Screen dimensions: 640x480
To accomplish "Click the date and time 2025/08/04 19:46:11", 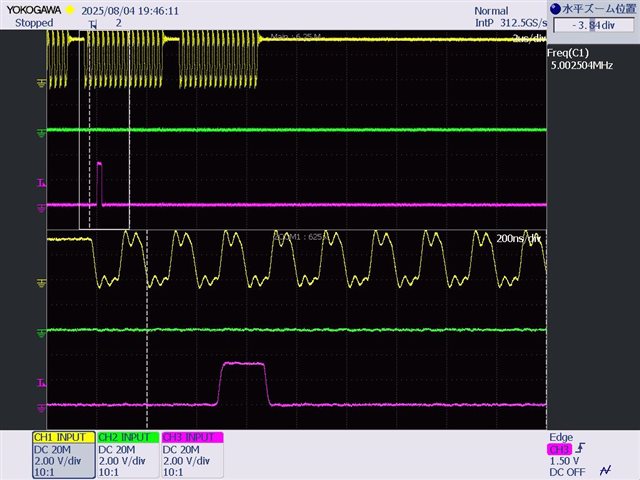I will 130,11.
